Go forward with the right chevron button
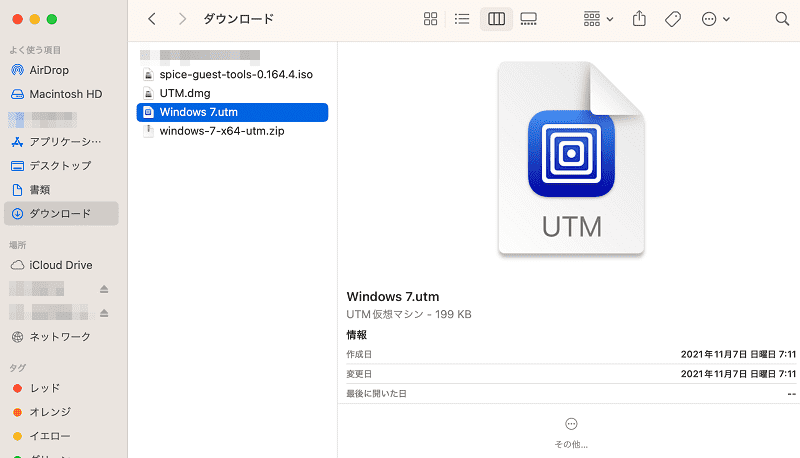The height and width of the screenshot is (458, 800). [182, 19]
